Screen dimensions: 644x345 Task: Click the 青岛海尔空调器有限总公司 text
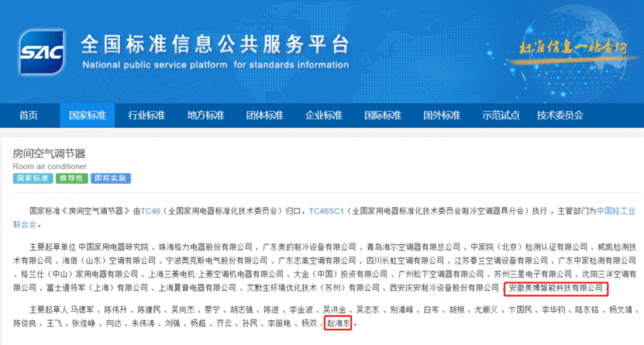[x=414, y=247]
